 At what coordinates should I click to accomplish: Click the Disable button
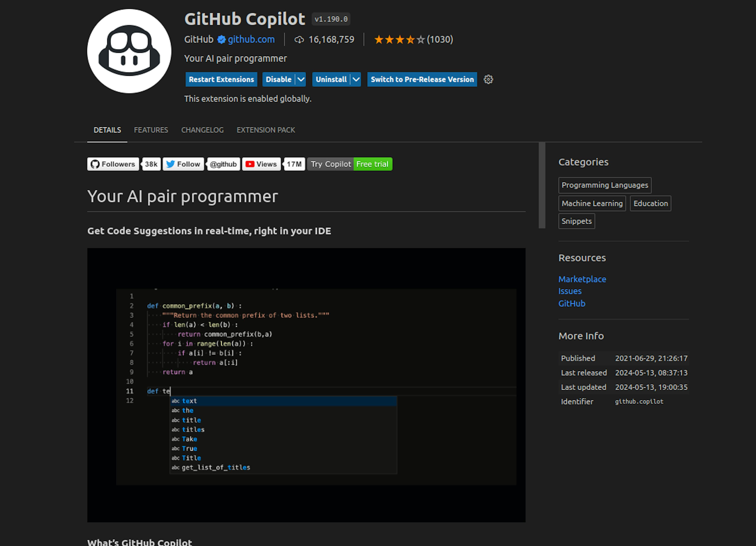pos(279,79)
